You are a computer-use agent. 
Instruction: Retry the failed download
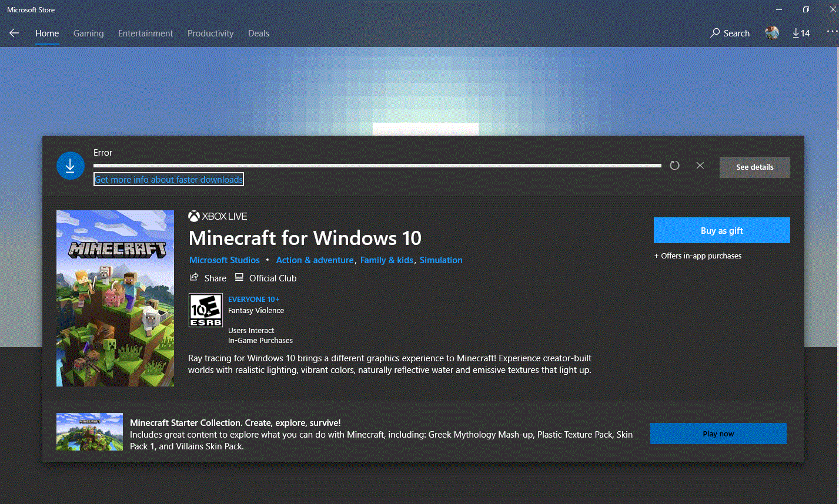tap(674, 166)
